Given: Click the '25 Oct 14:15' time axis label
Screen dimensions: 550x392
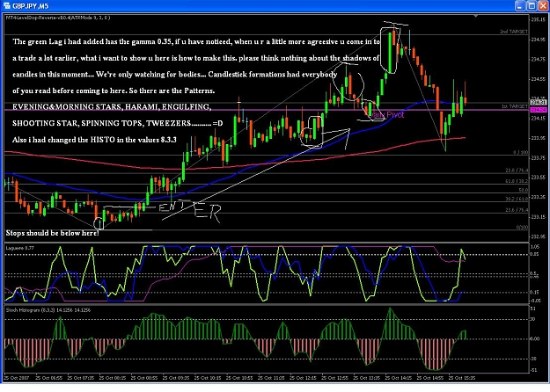Looking at the screenshot, I should 399,378.
